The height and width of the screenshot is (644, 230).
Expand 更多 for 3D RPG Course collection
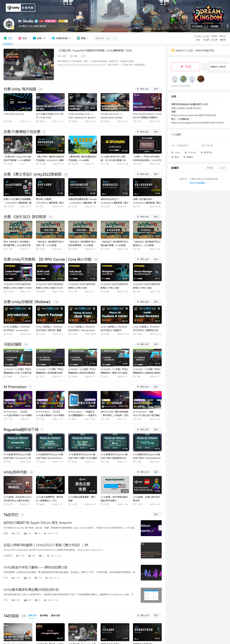(x=157, y=259)
